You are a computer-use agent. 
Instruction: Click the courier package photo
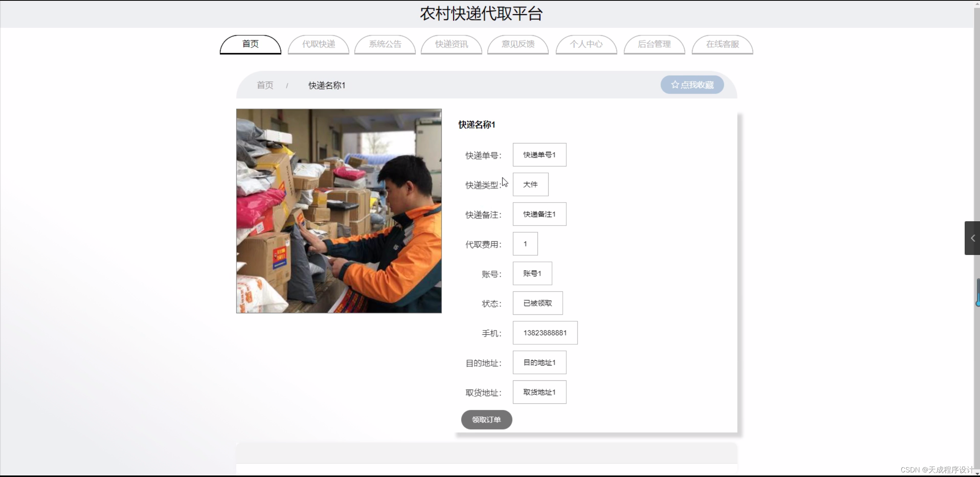point(339,211)
